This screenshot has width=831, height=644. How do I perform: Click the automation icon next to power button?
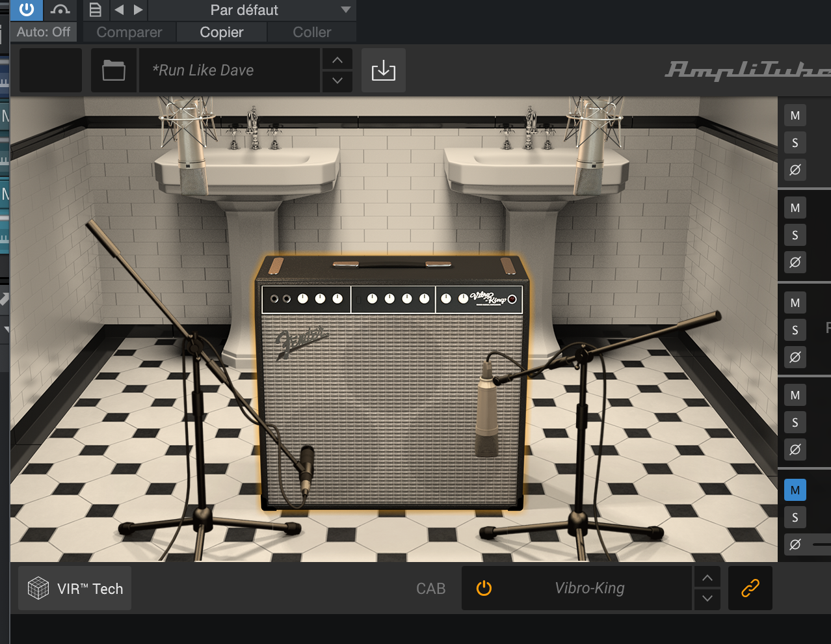[x=60, y=9]
